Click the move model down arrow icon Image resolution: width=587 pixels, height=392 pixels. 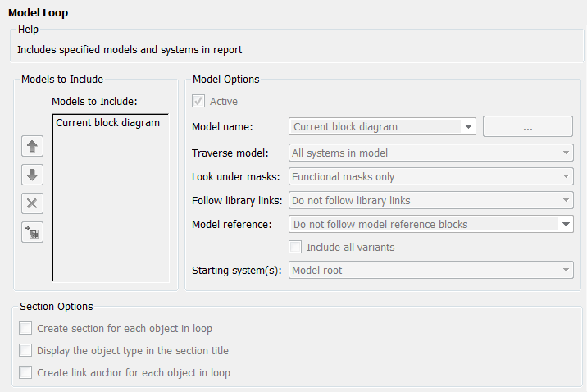pos(34,175)
